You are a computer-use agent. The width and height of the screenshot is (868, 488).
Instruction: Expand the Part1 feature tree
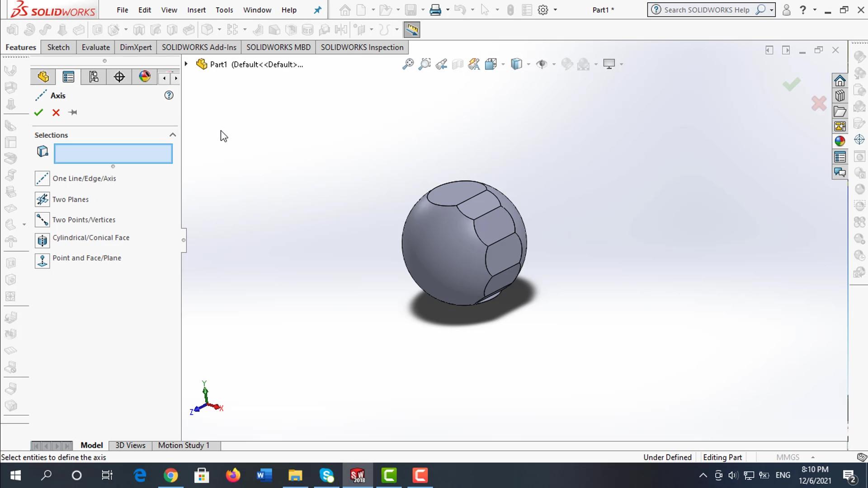click(186, 64)
